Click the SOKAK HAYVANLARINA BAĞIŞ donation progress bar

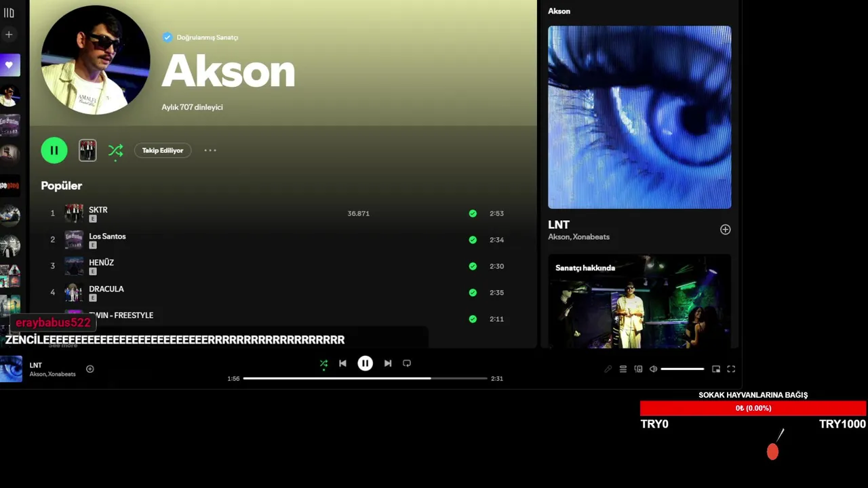click(x=753, y=408)
